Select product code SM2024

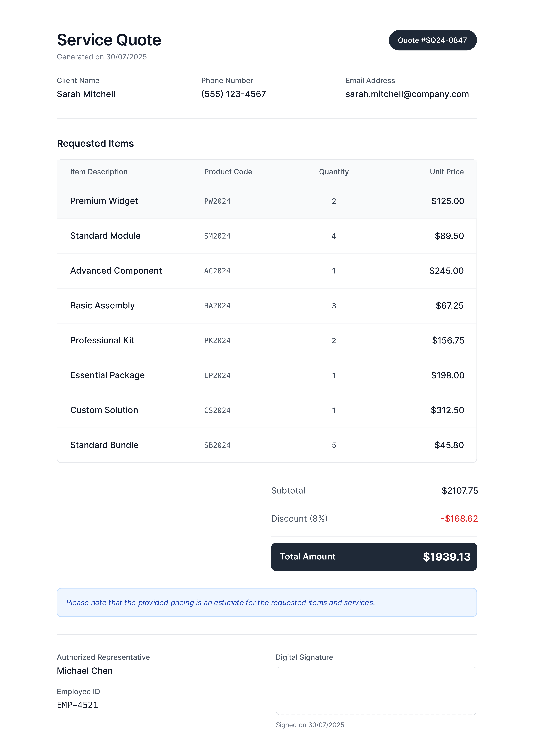point(217,236)
